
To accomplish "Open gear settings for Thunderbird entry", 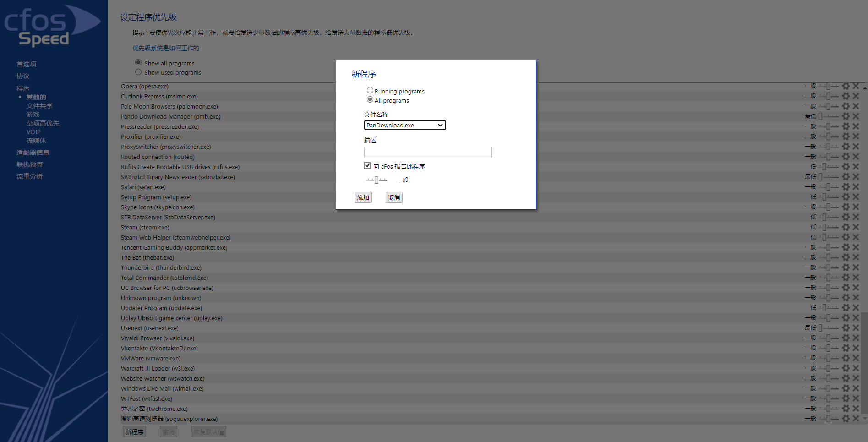I will [845, 267].
